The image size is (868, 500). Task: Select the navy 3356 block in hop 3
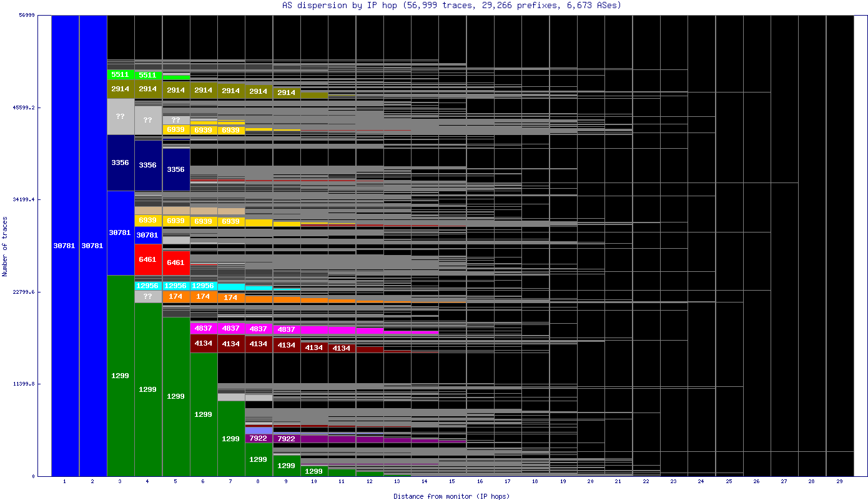pos(121,162)
